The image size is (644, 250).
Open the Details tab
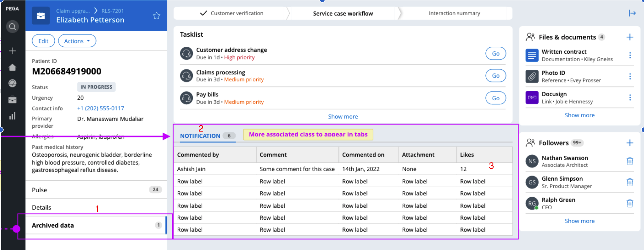(x=96, y=207)
